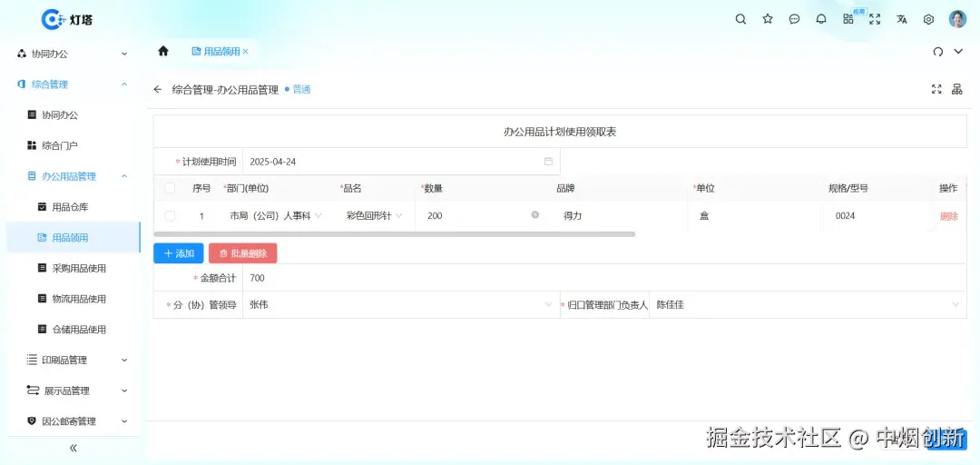980x465 pixels.
Task: Expand the 因公邮寄管理 menu
Action: [73, 421]
